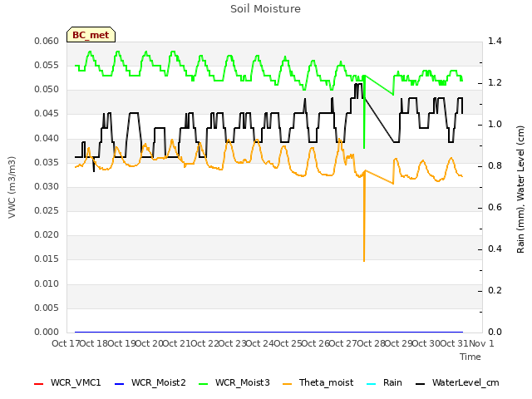532x399 pixels.
Task: Toggle the WCR_Moist3 legend entry
Action: tap(234, 383)
